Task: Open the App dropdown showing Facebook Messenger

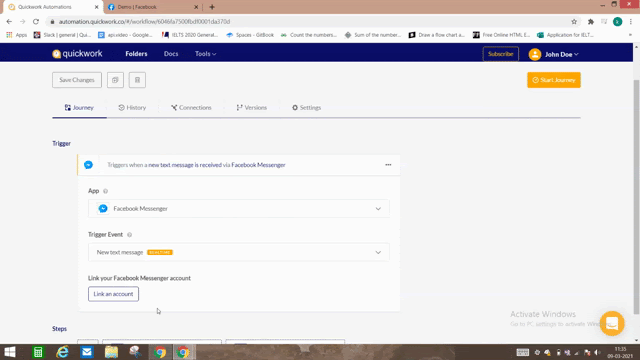Action: 239,209
